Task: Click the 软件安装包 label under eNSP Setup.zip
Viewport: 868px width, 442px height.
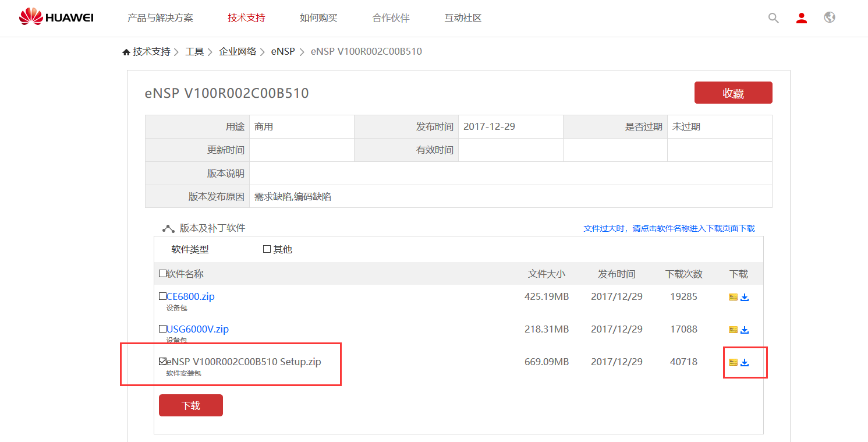Action: (183, 373)
